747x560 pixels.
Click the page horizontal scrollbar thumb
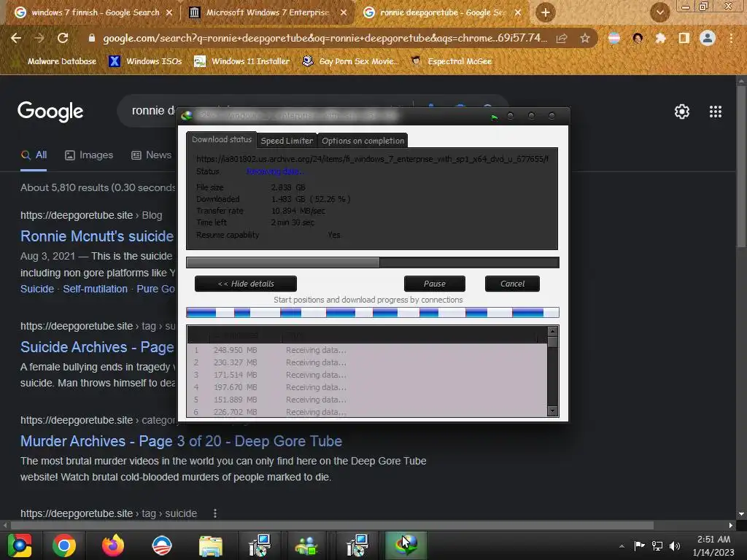[332, 525]
